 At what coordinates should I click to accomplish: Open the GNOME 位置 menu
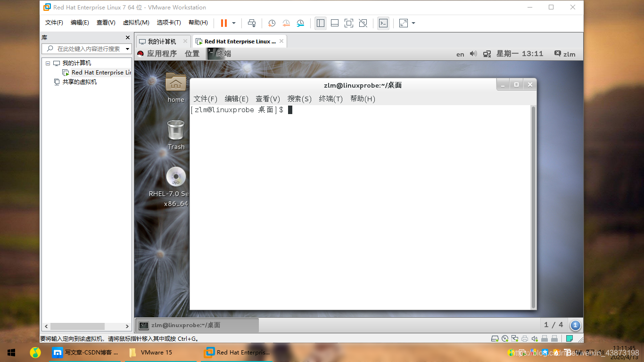(192, 54)
